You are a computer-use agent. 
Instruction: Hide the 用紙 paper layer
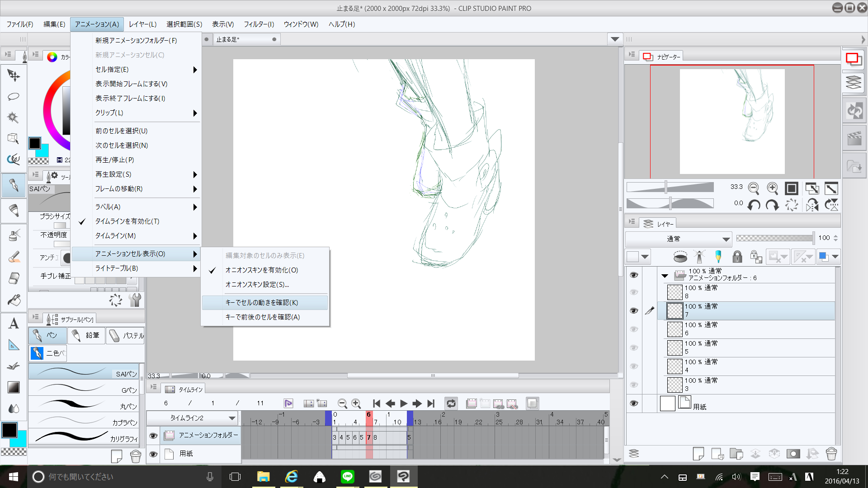tap(634, 403)
